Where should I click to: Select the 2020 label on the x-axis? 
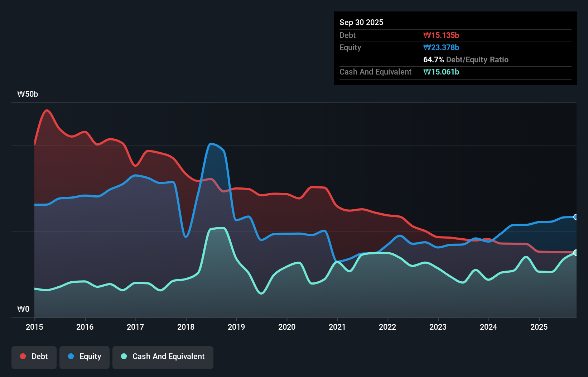pyautogui.click(x=286, y=327)
